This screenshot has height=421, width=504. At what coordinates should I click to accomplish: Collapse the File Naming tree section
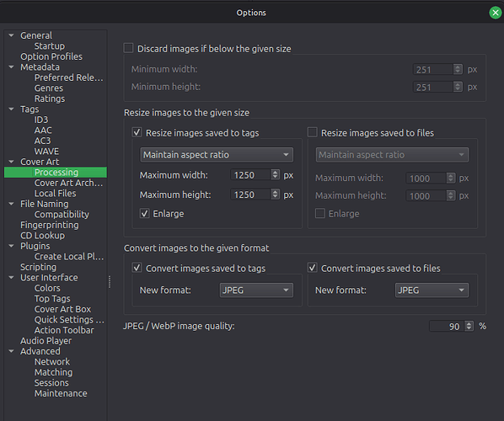tap(11, 204)
